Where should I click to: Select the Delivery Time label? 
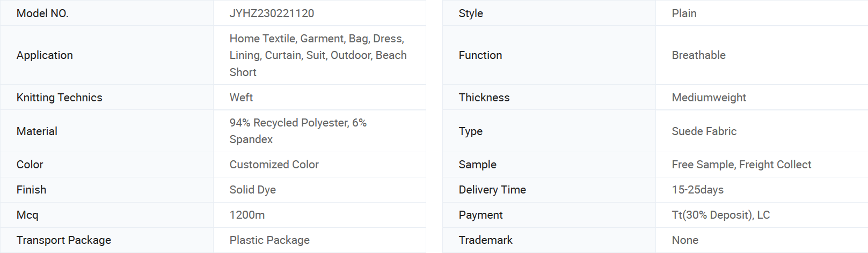pos(492,190)
